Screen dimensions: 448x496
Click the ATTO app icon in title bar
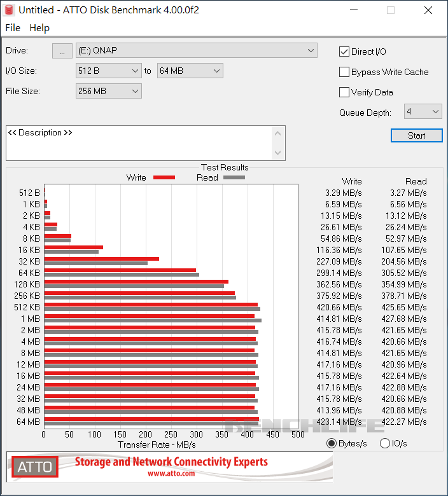pyautogui.click(x=9, y=10)
